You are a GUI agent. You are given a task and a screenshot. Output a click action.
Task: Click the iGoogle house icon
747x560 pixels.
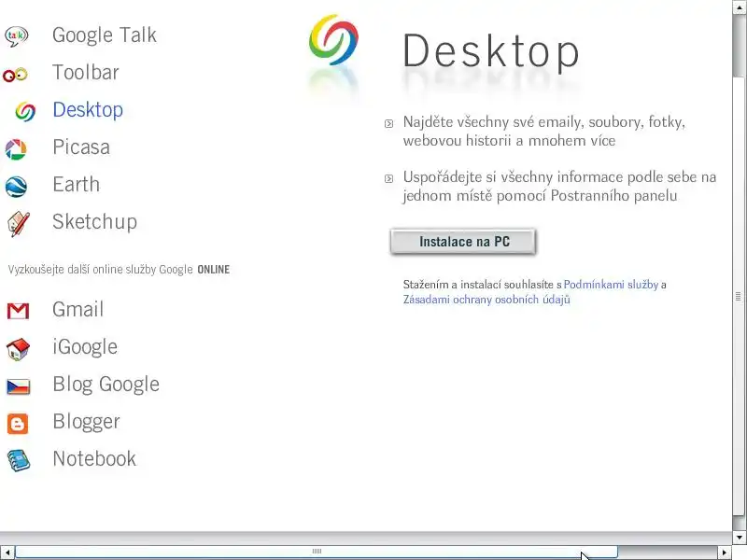click(18, 349)
